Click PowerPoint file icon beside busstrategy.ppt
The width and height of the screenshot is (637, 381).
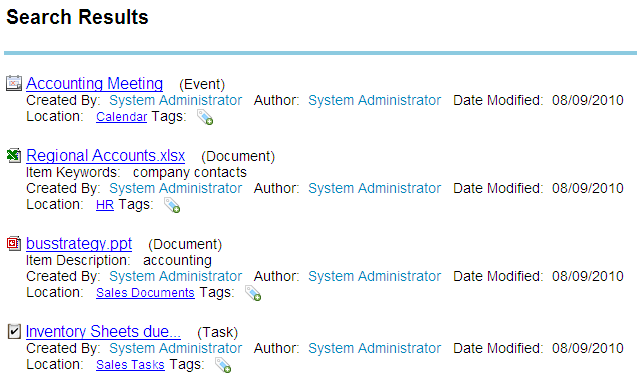pyautogui.click(x=14, y=243)
